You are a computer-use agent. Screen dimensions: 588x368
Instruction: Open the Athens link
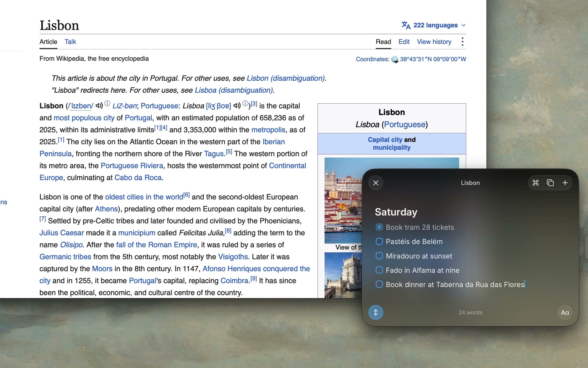pos(106,209)
